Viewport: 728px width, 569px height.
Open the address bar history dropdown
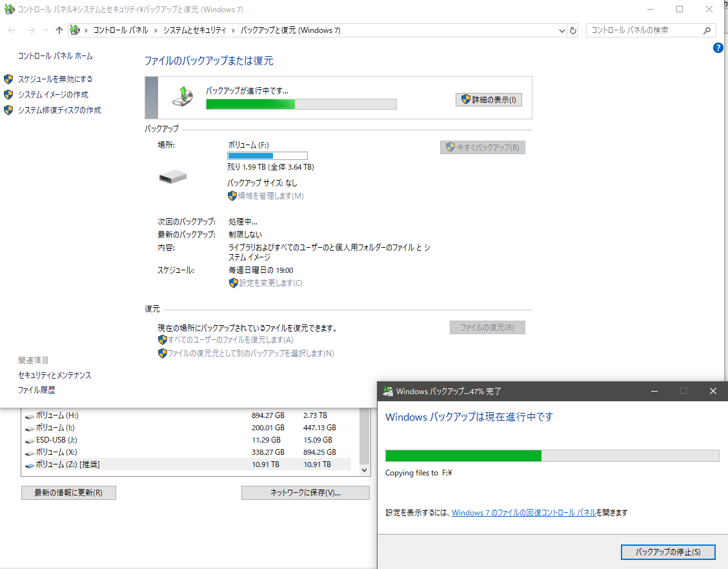point(561,30)
